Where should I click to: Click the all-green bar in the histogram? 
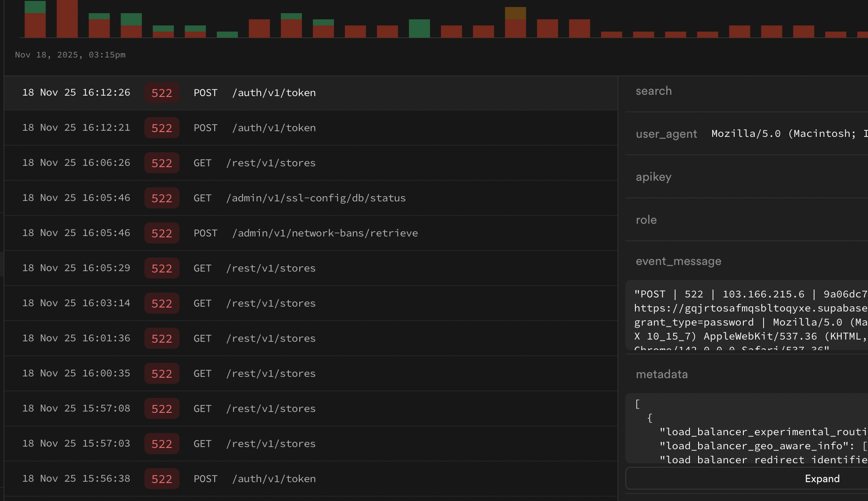click(419, 29)
